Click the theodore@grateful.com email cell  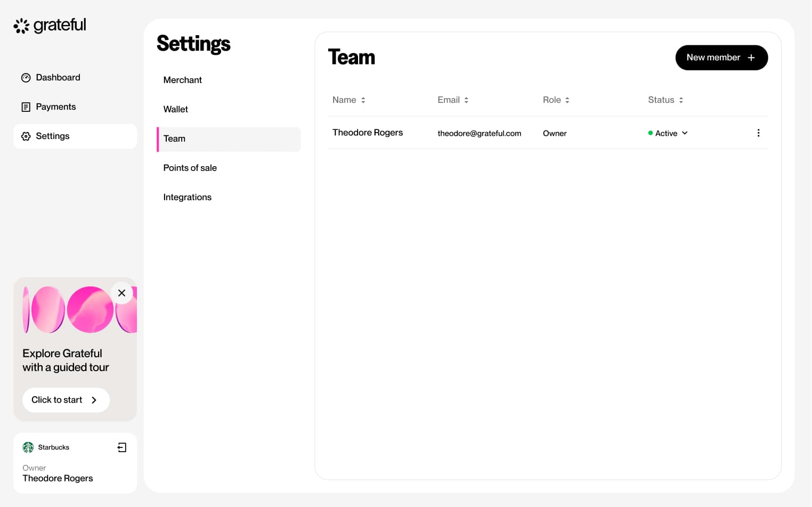point(479,133)
